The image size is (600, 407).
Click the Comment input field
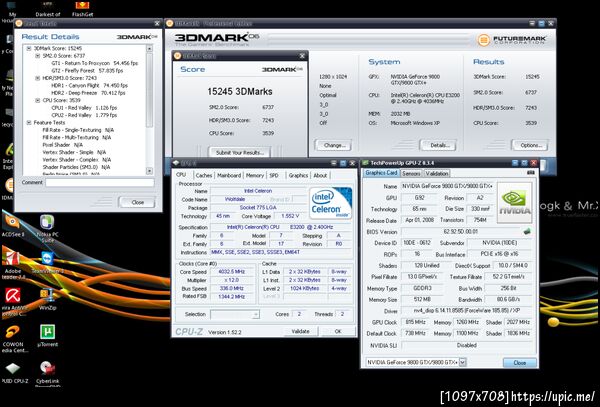(x=99, y=182)
